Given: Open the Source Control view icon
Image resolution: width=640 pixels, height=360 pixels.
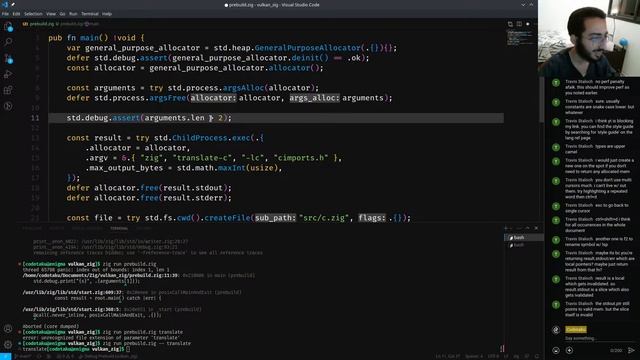Looking at the screenshot, I should pos(8,58).
